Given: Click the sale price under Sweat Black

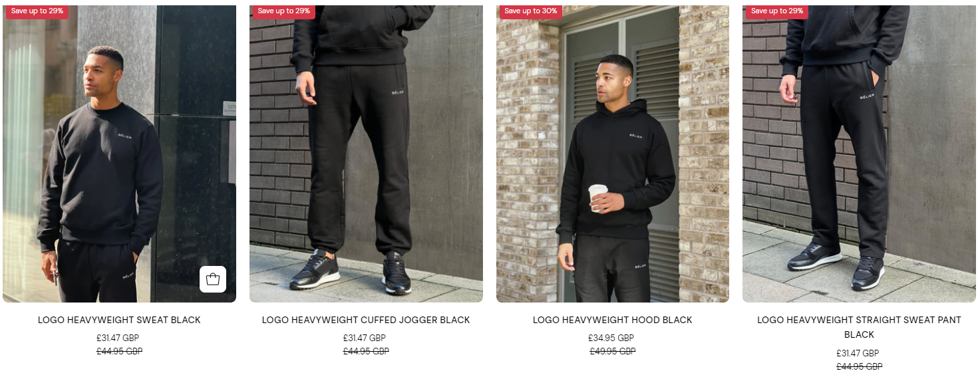Looking at the screenshot, I should [x=118, y=338].
